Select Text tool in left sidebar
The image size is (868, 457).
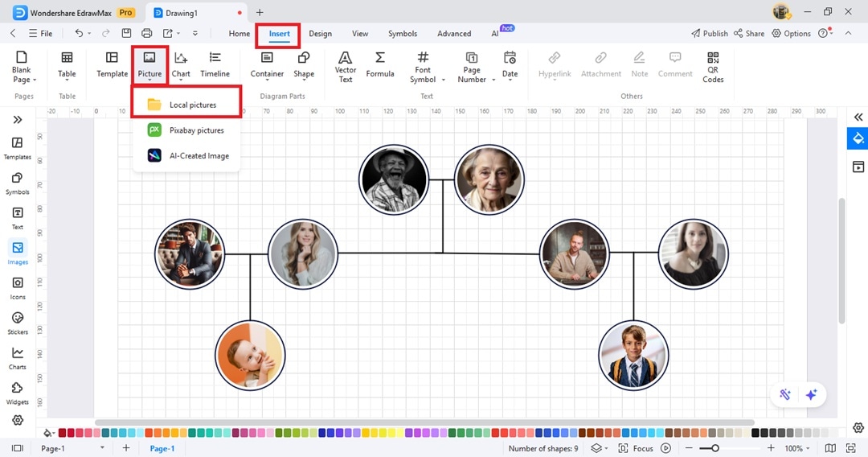[17, 218]
